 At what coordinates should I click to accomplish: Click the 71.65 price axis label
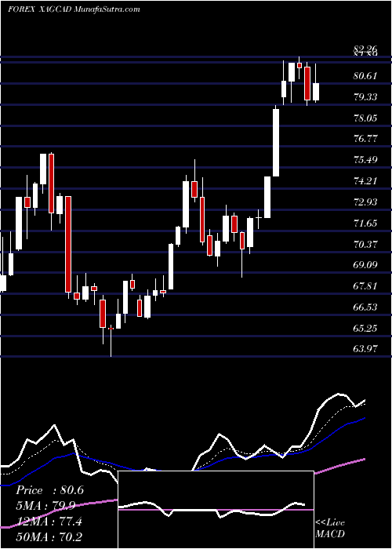(365, 224)
